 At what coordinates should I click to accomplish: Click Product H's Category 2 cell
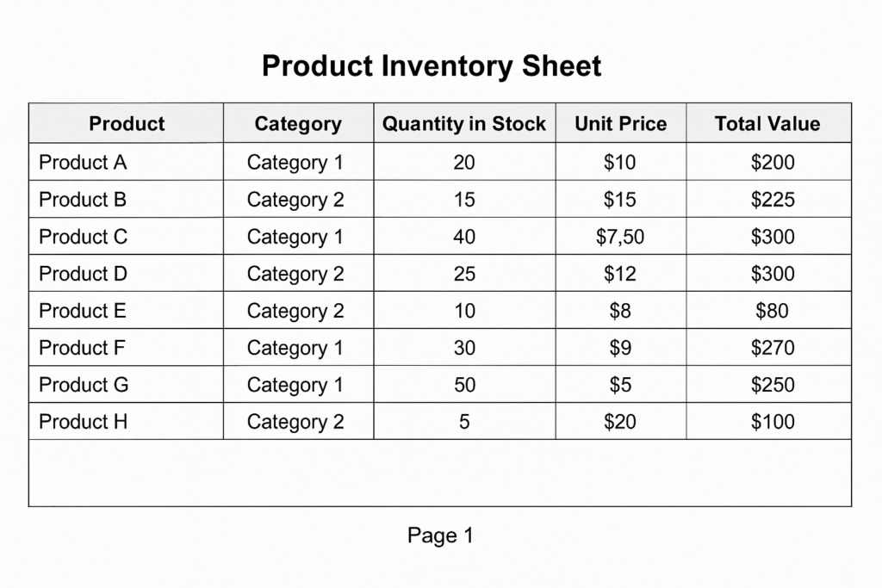(298, 422)
